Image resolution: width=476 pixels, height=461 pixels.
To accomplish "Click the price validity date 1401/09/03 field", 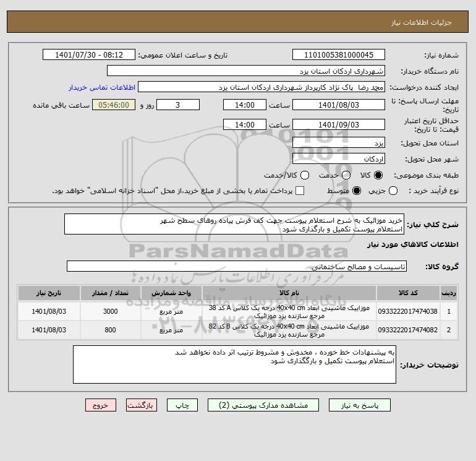I will pos(339,124).
